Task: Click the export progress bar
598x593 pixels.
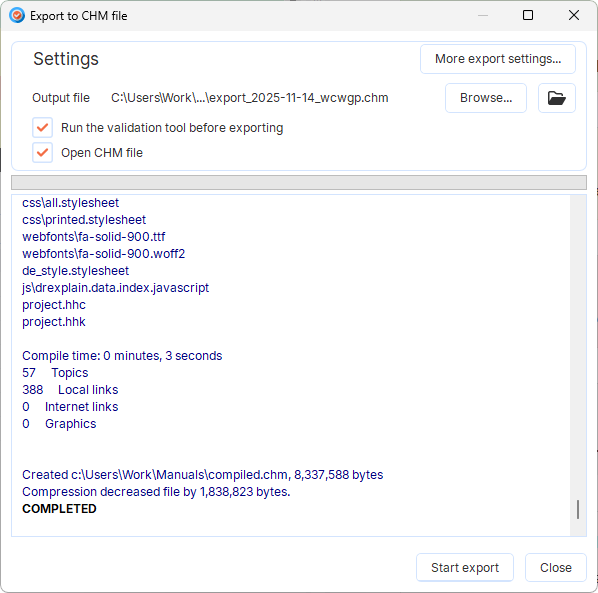Action: (299, 182)
